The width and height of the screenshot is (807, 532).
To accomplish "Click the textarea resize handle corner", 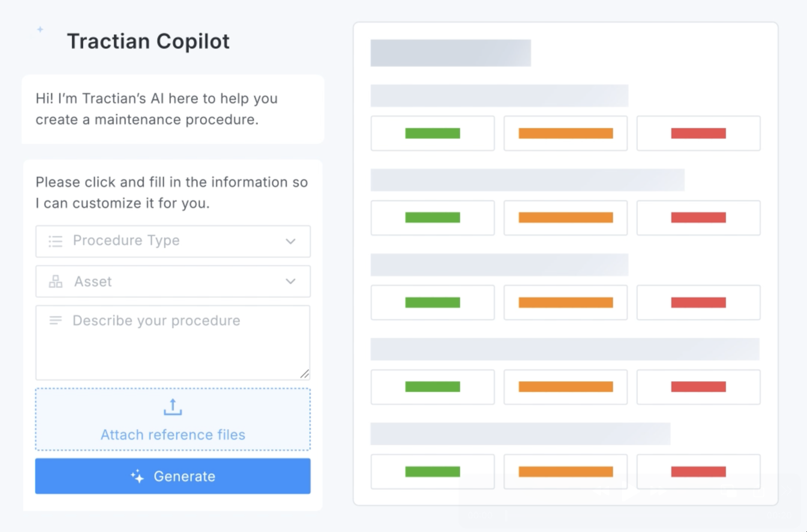I will click(x=305, y=374).
